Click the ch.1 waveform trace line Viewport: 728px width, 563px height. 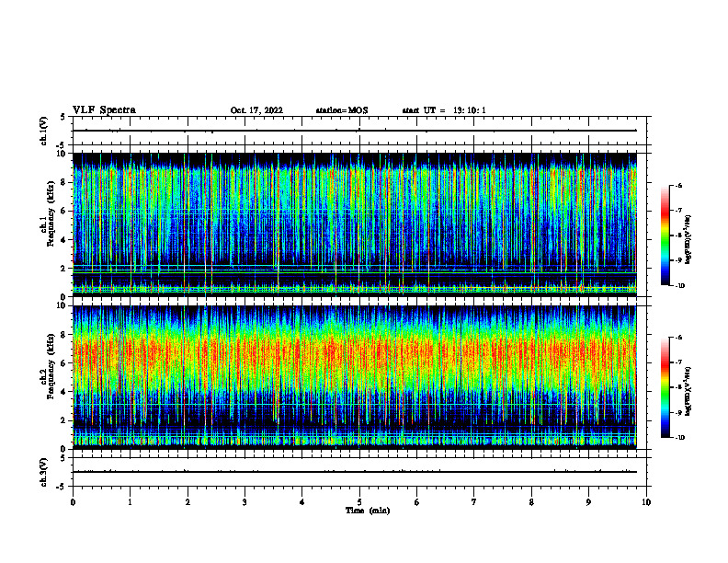click(355, 131)
